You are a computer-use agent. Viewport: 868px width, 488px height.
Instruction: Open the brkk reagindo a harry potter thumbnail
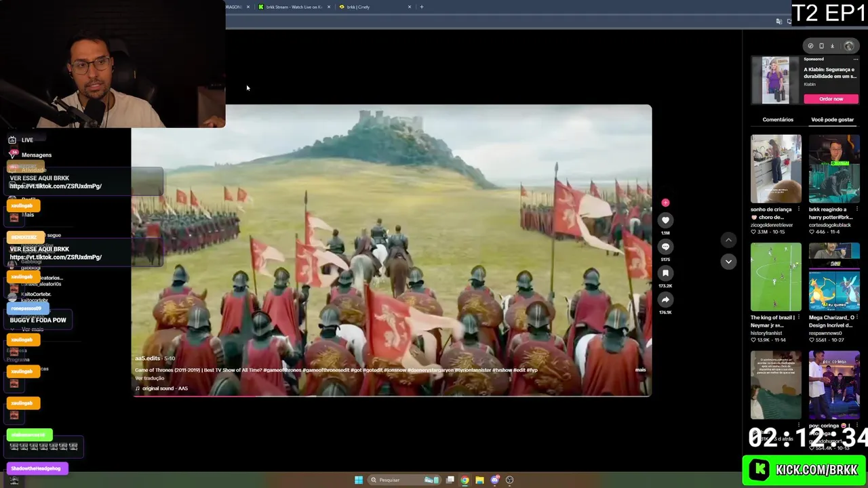pos(834,169)
